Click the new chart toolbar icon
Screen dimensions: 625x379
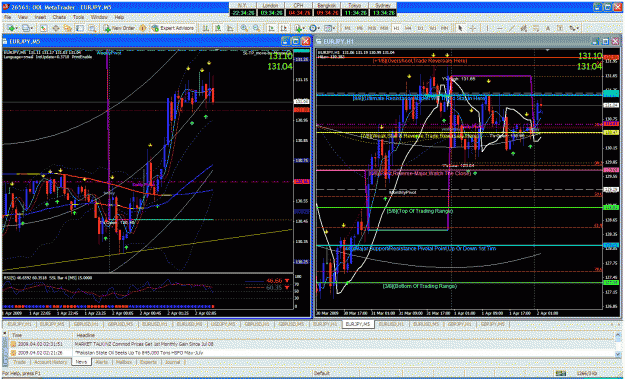click(11, 28)
